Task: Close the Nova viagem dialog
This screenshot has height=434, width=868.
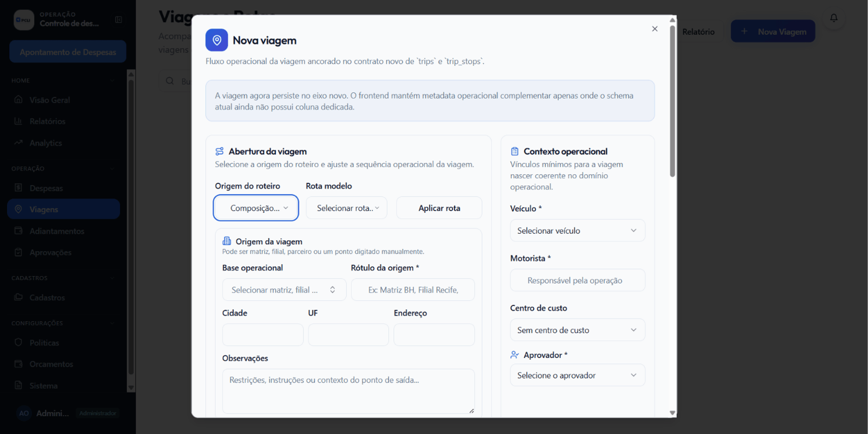Action: point(655,29)
